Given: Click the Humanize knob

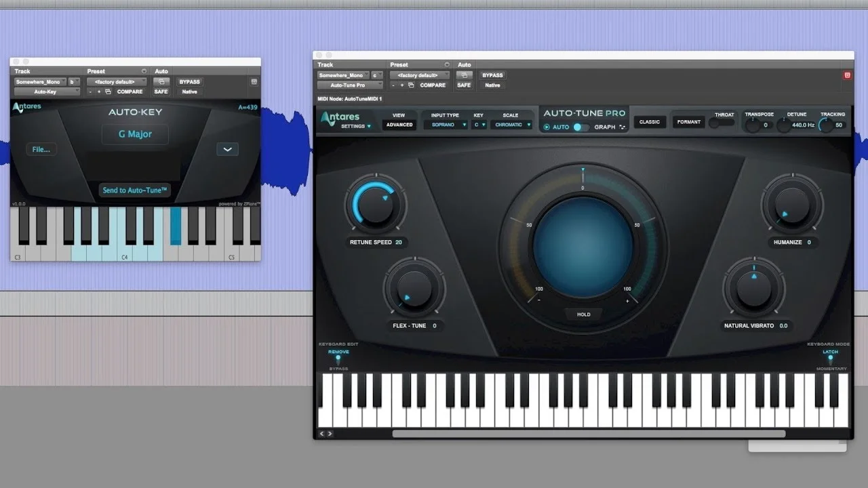Looking at the screenshot, I should click(791, 204).
